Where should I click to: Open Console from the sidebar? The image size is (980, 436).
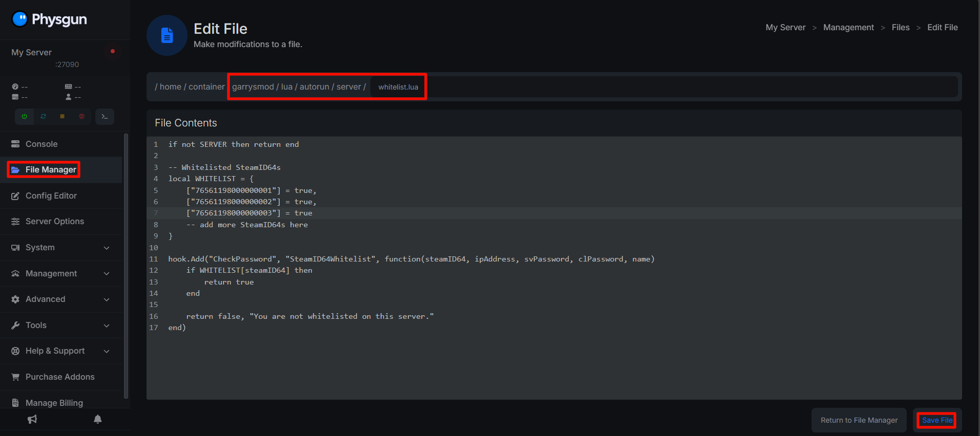pos(41,144)
